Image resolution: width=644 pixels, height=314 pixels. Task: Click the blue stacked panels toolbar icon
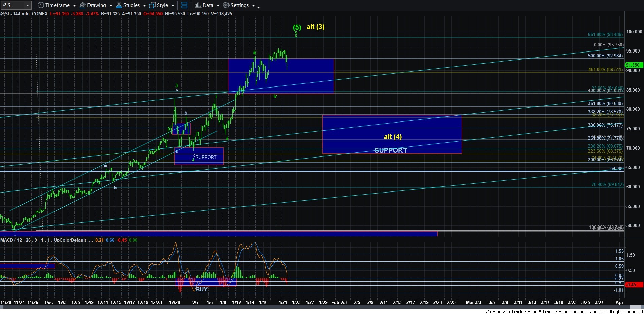pos(184,5)
